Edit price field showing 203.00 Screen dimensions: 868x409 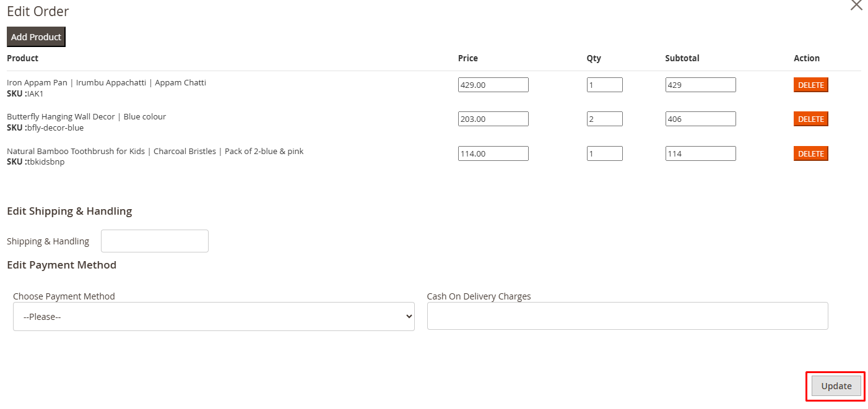[493, 119]
